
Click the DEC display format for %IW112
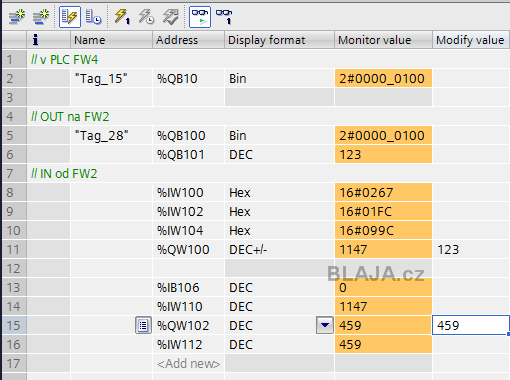[x=279, y=345]
